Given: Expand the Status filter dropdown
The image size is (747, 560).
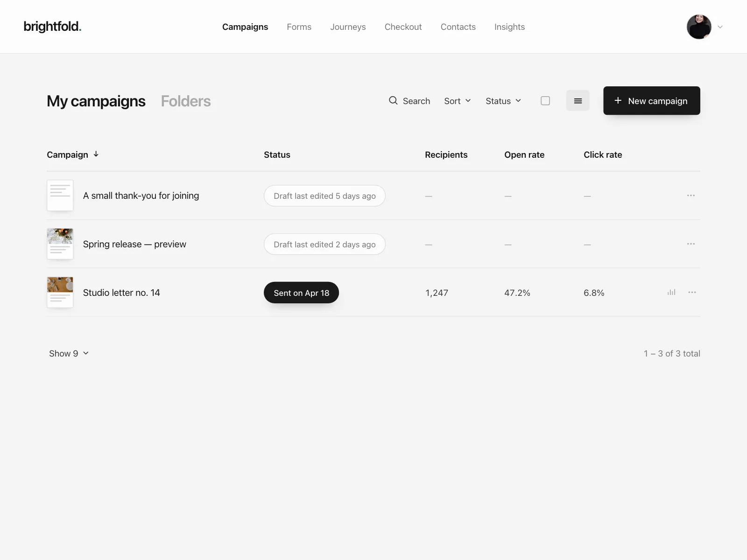Looking at the screenshot, I should click(503, 101).
